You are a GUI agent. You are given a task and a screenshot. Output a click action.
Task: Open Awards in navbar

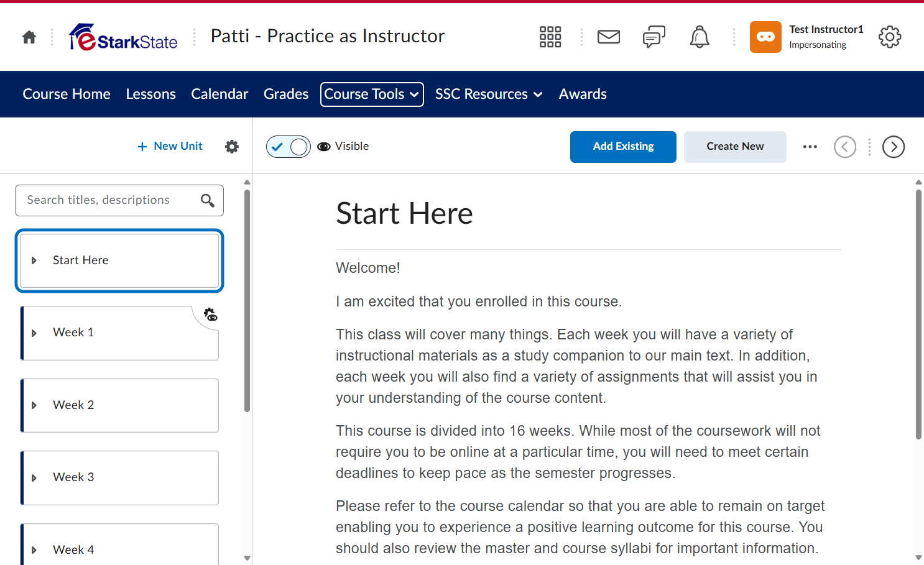pos(583,94)
